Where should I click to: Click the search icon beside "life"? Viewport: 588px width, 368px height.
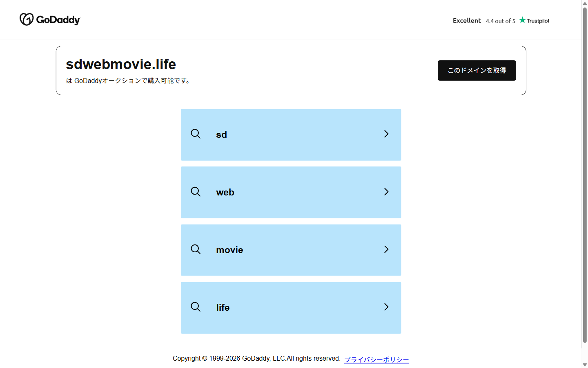196,307
